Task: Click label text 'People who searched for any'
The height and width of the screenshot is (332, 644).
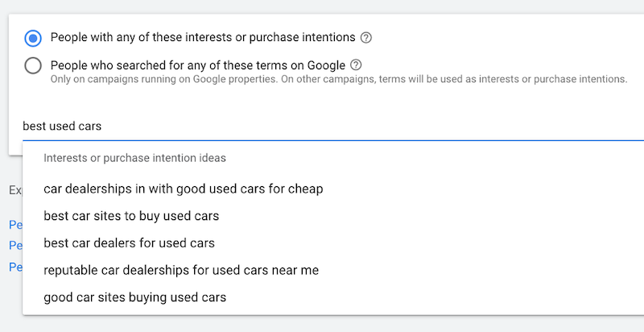Action: 197,64
